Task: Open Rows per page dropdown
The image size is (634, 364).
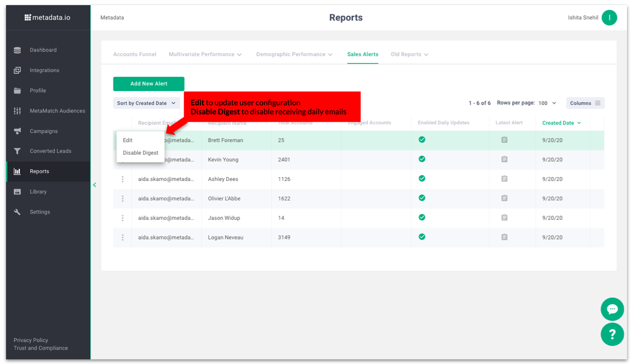Action: point(547,103)
